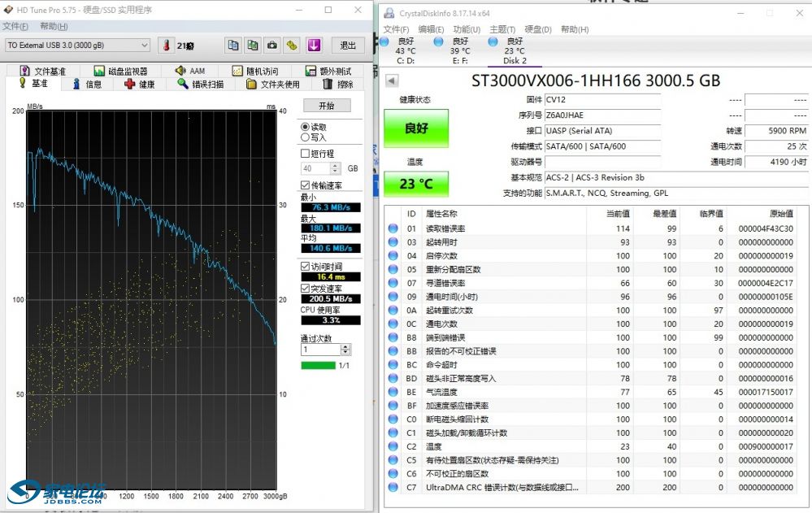Image resolution: width=812 pixels, height=513 pixels.
Task: Open CrystalDiskInfo 文件(F) menu
Action: coord(396,29)
